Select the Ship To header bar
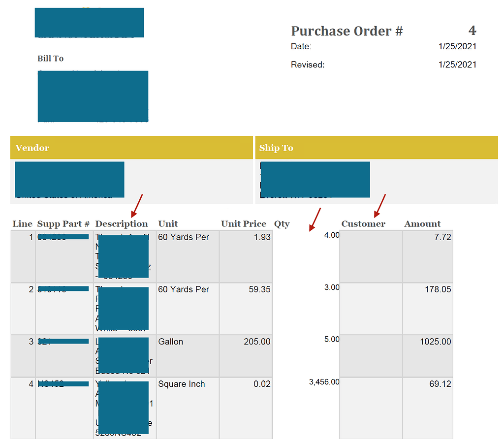The height and width of the screenshot is (439, 504). tap(376, 147)
